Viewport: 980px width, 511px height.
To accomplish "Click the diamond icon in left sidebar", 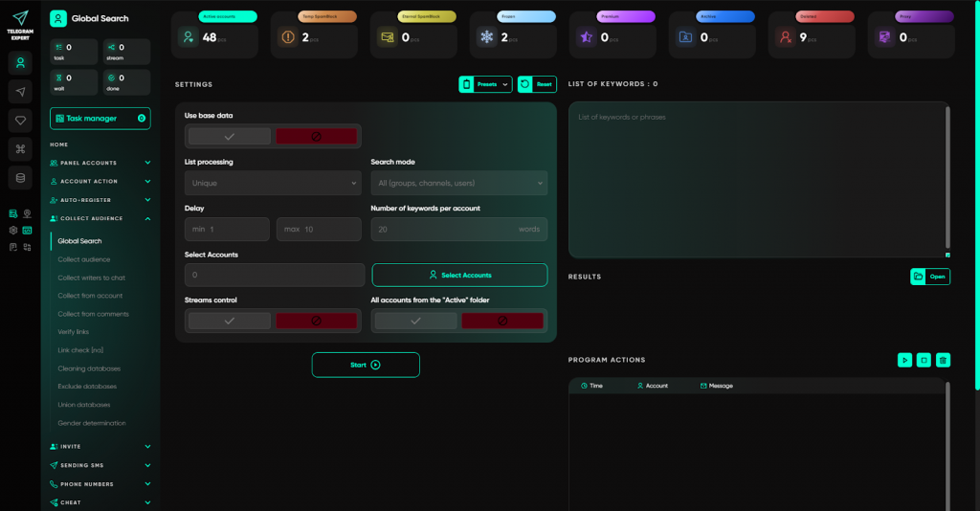I will pos(20,121).
